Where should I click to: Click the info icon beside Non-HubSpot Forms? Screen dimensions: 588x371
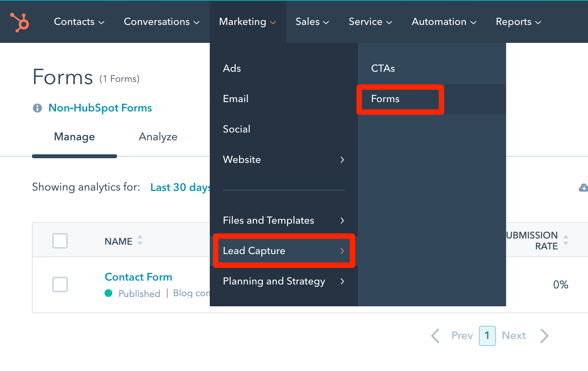click(37, 108)
